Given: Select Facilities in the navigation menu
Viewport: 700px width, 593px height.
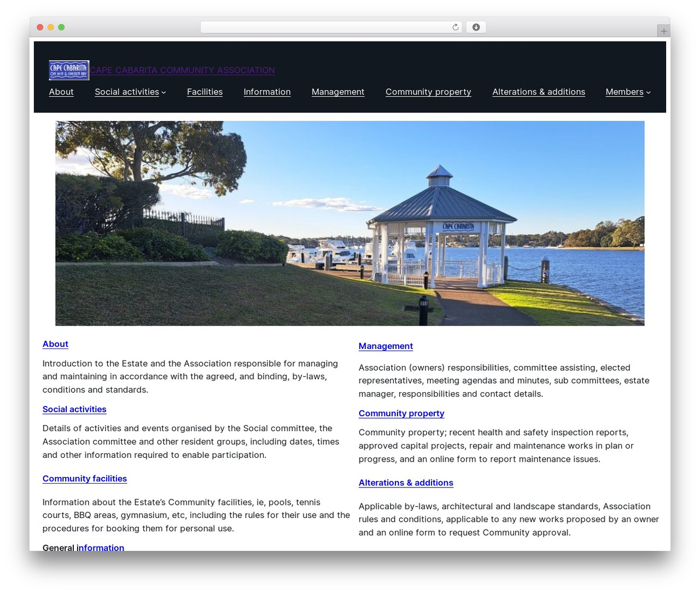Looking at the screenshot, I should (205, 92).
